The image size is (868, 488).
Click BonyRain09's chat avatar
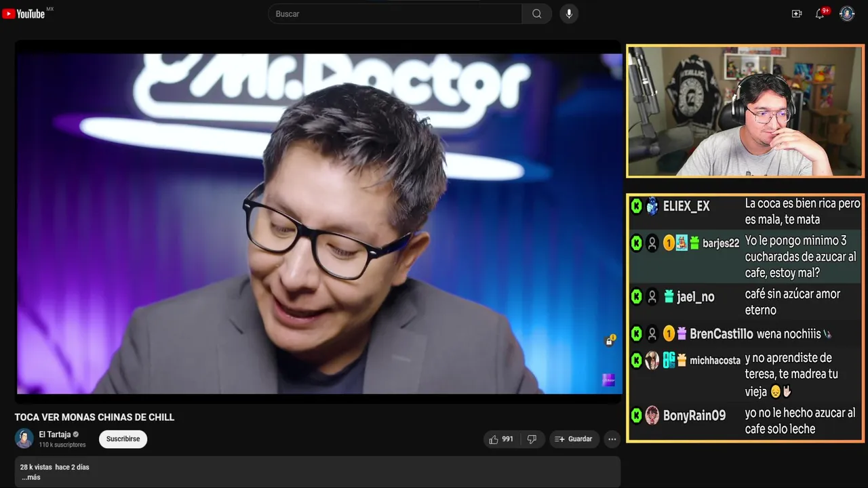652,415
